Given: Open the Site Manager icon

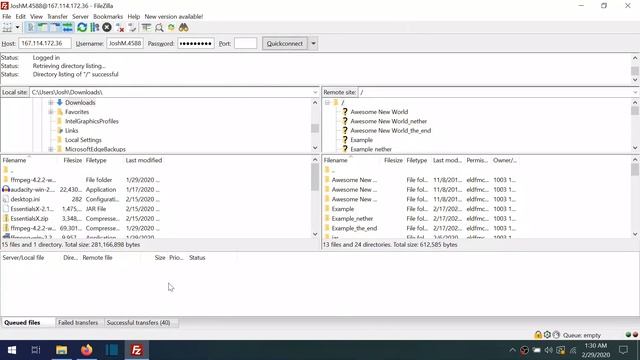Looking at the screenshot, I should click(7, 27).
